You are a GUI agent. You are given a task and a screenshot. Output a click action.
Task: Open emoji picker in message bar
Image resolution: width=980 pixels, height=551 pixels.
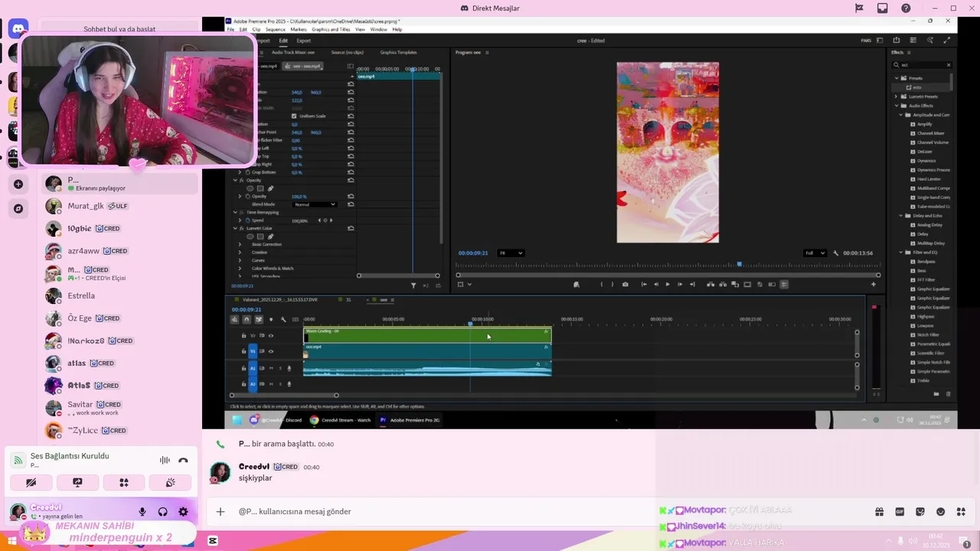[x=940, y=512]
